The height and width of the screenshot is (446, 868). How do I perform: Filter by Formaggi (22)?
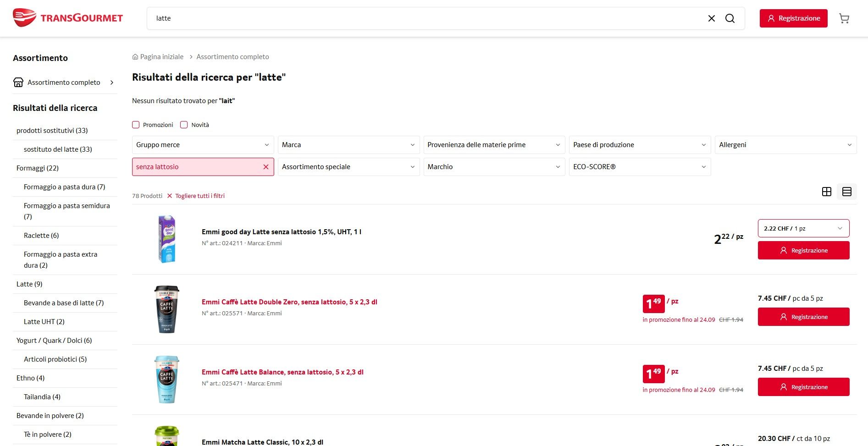[x=38, y=168]
